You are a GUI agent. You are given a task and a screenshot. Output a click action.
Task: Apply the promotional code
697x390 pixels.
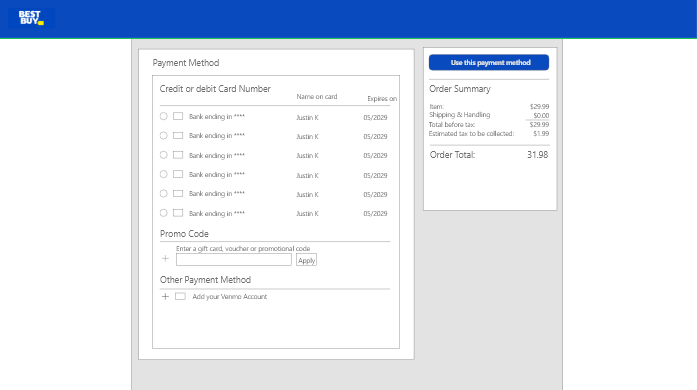[306, 260]
